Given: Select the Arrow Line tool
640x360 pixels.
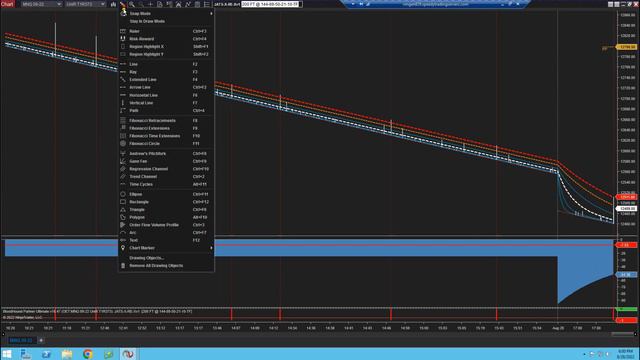Looking at the screenshot, I should point(166,87).
